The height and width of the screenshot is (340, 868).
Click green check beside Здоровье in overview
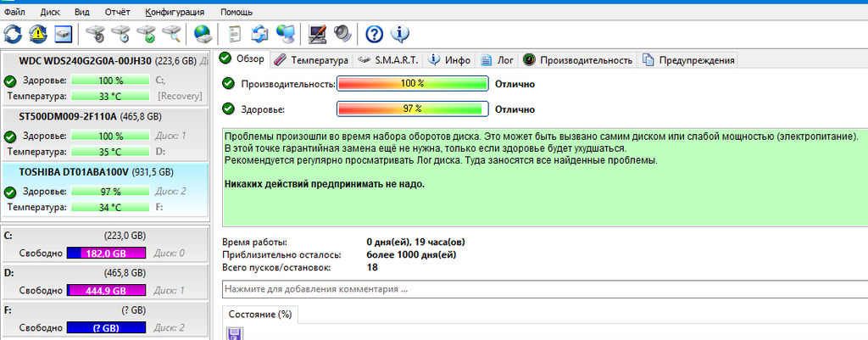[x=228, y=109]
